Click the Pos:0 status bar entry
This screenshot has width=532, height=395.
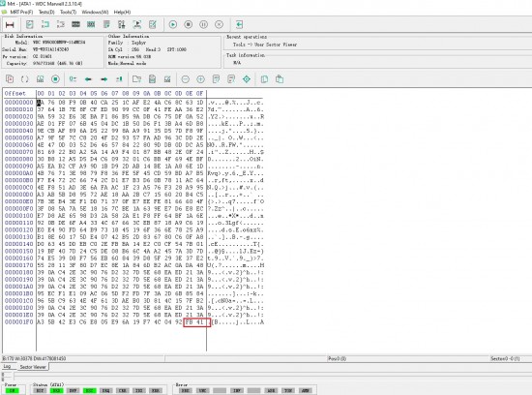(337, 358)
